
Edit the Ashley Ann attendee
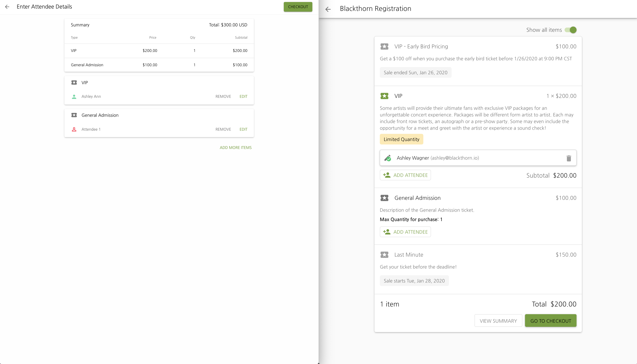[243, 96]
